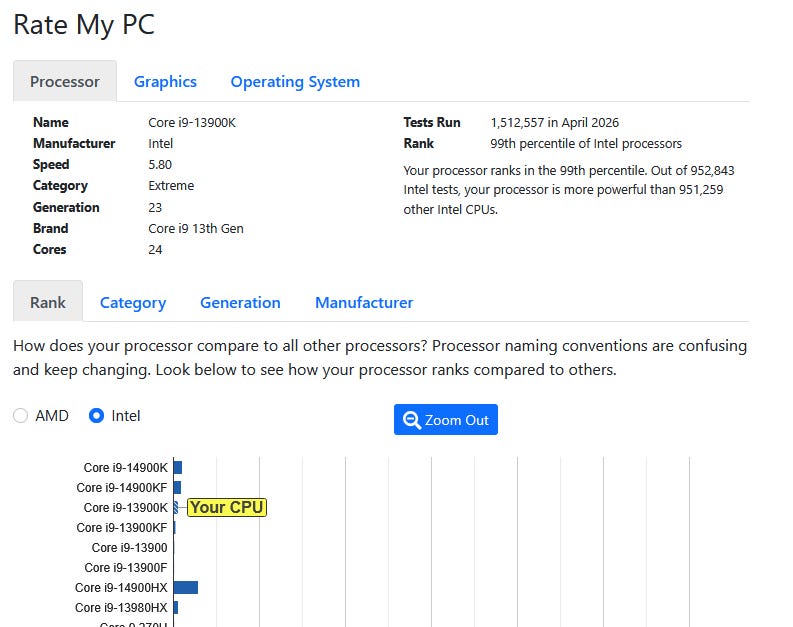793x627 pixels.
Task: Click the Zoom Out button
Action: [446, 420]
